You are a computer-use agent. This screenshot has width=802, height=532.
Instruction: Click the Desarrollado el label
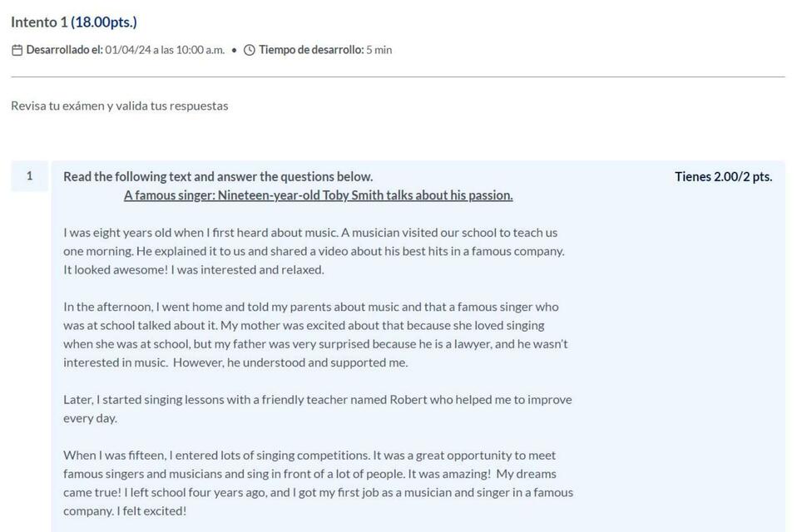64,50
